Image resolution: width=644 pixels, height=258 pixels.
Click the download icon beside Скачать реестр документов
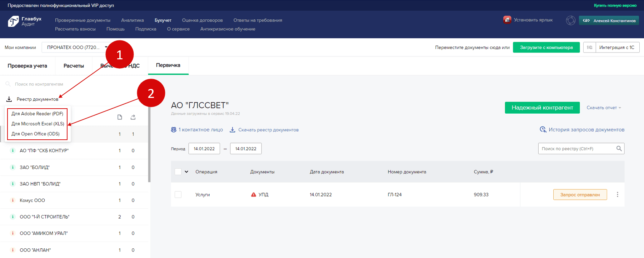pyautogui.click(x=232, y=130)
